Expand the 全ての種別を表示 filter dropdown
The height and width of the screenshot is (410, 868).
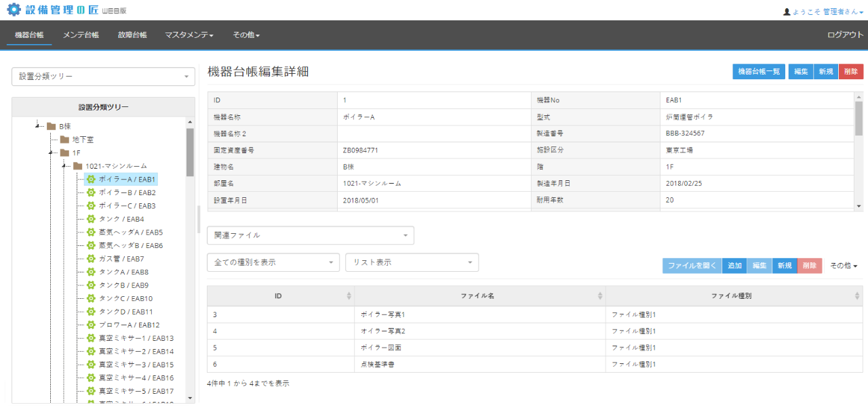273,262
